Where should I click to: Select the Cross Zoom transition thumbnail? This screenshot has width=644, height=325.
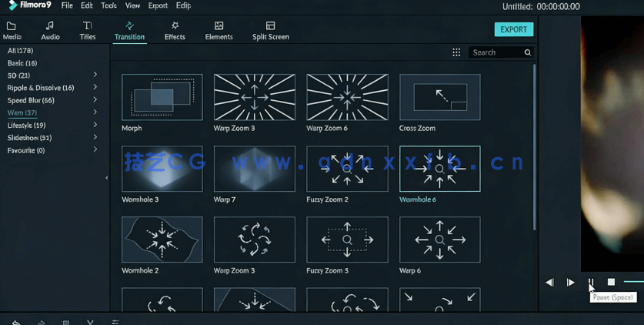pyautogui.click(x=439, y=97)
